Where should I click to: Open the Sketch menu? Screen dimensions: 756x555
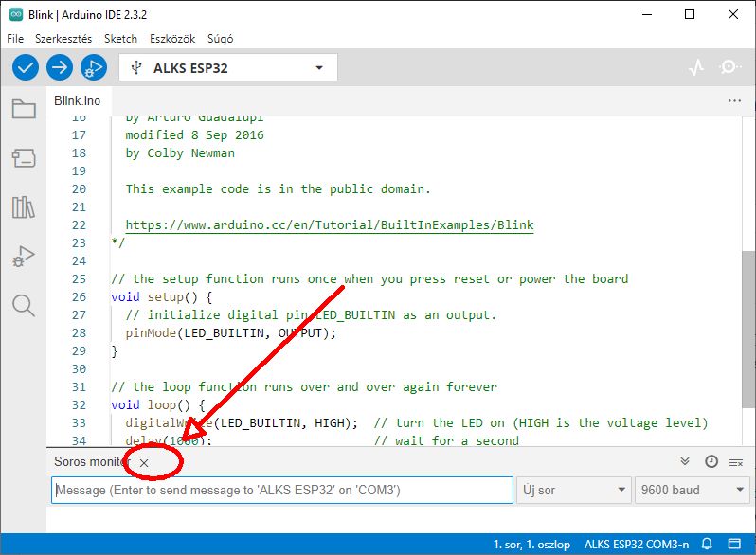point(120,39)
